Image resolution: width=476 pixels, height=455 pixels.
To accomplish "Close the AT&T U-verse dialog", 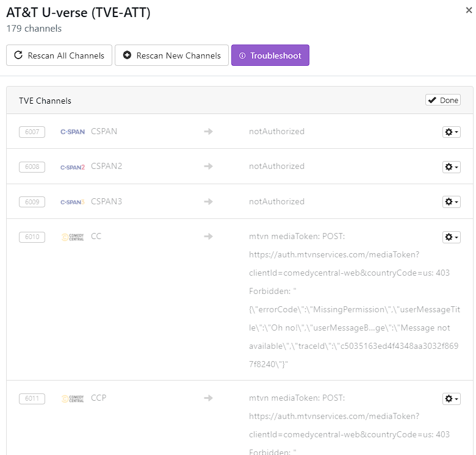I will [x=467, y=10].
